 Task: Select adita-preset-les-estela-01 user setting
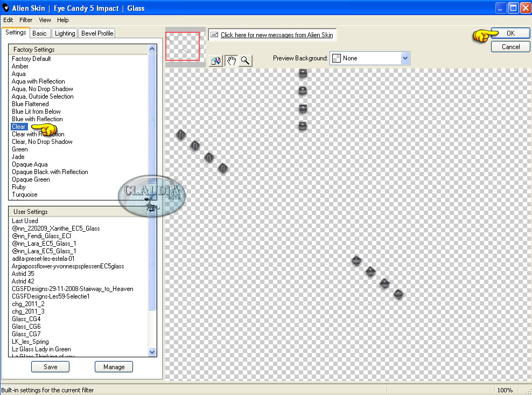point(43,259)
